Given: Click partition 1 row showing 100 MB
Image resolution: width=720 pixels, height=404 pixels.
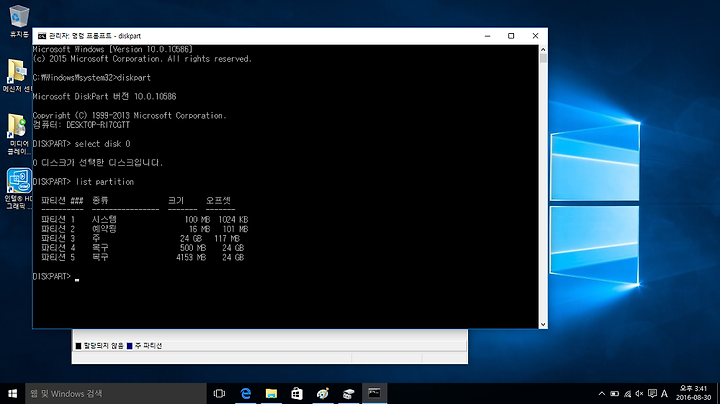Looking at the screenshot, I should 145,219.
